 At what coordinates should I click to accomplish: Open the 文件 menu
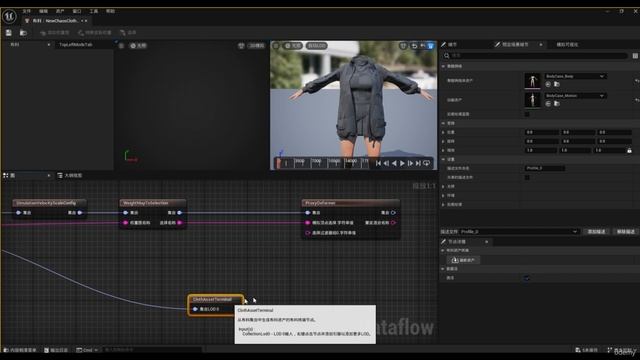point(27,11)
